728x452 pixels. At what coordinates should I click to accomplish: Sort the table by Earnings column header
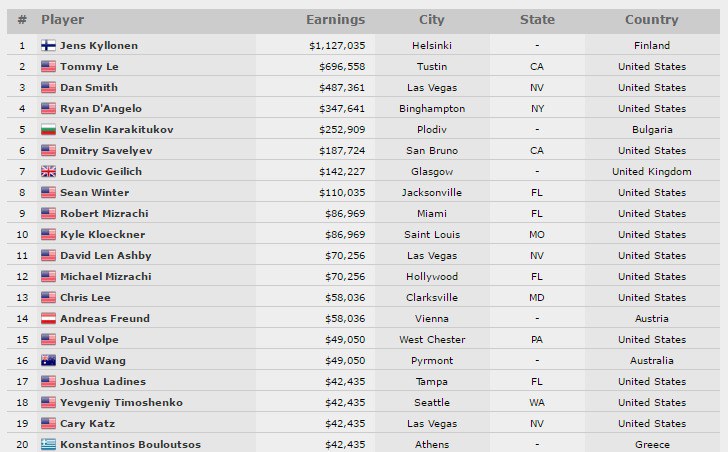click(335, 20)
